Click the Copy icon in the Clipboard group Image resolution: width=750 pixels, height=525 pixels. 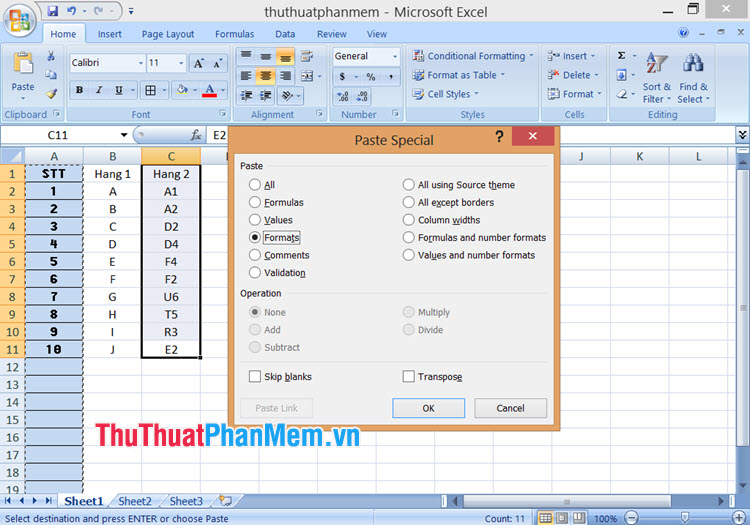coord(51,75)
